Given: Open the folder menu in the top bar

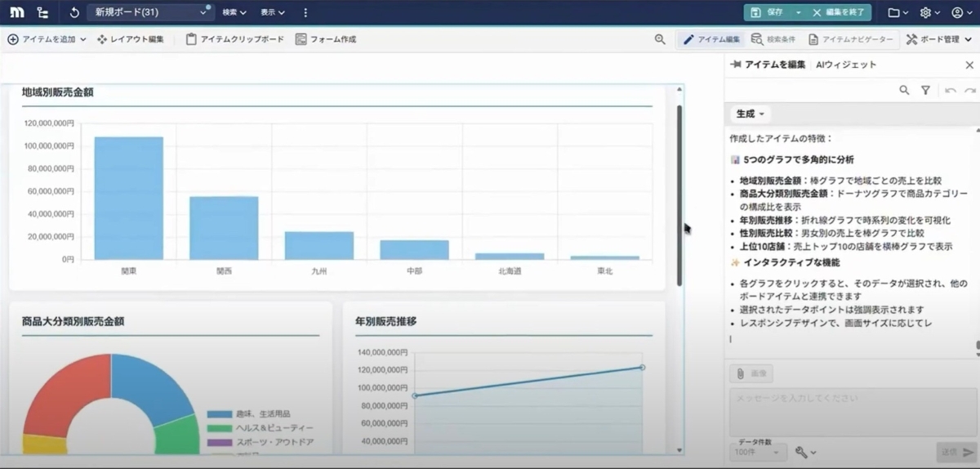Looking at the screenshot, I should [898, 12].
